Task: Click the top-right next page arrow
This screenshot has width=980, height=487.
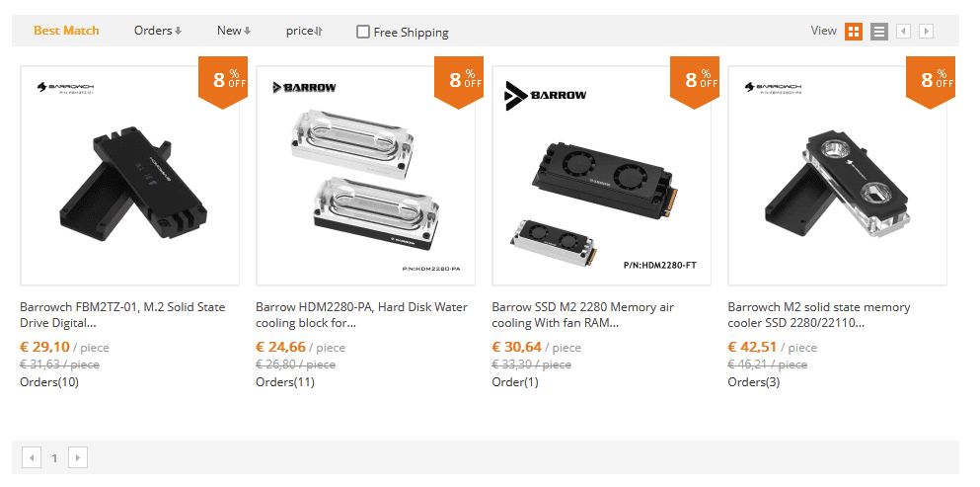Action: click(x=927, y=32)
